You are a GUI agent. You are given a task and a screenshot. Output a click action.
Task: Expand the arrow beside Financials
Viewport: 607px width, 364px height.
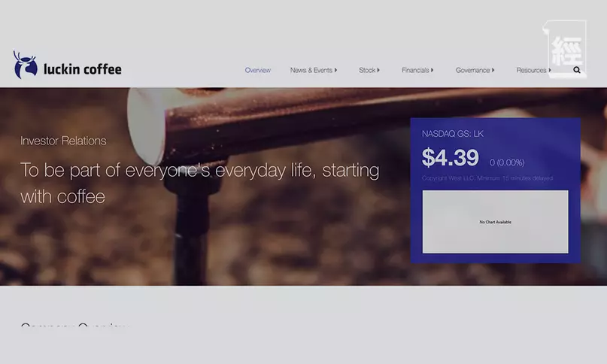432,70
